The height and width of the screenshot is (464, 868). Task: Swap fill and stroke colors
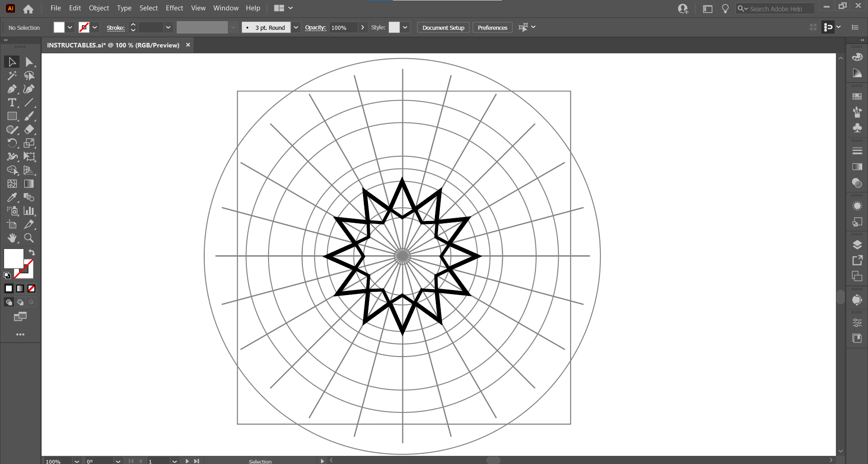click(32, 252)
